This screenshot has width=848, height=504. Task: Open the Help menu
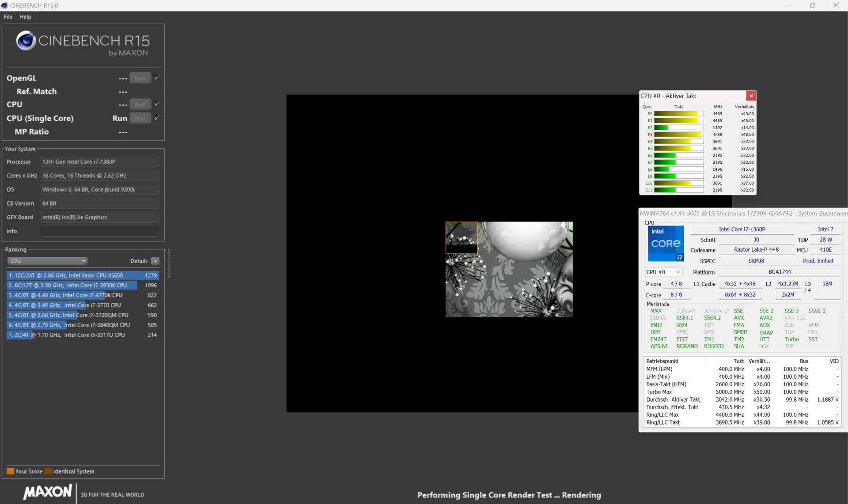point(25,17)
